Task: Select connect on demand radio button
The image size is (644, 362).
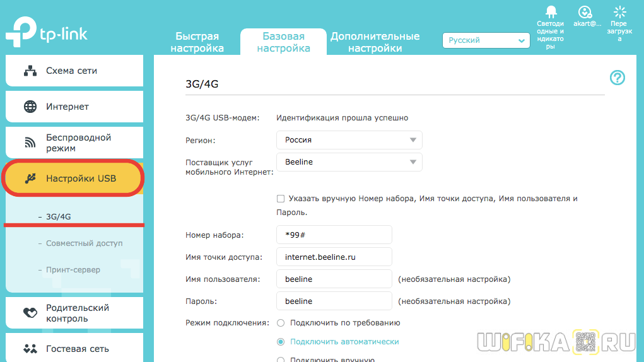Action: [x=281, y=323]
